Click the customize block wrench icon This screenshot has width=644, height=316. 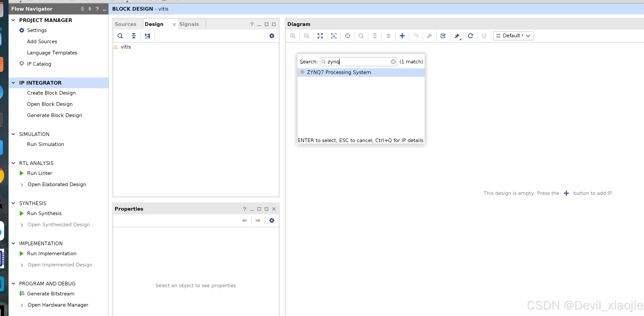429,36
